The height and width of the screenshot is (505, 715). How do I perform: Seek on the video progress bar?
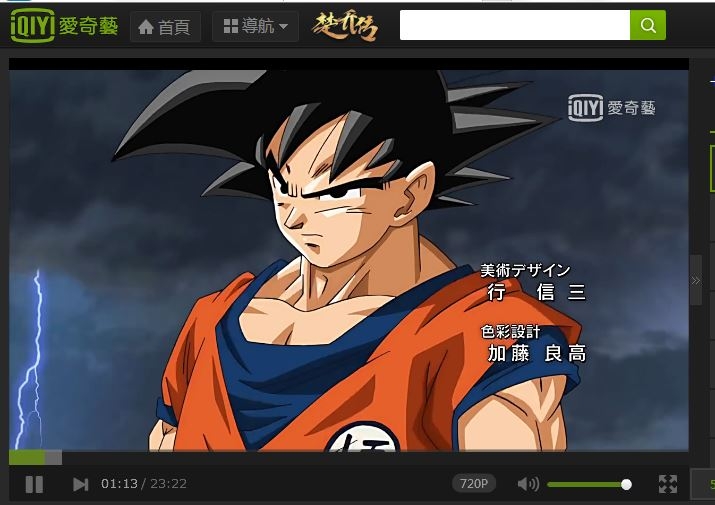click(349, 457)
